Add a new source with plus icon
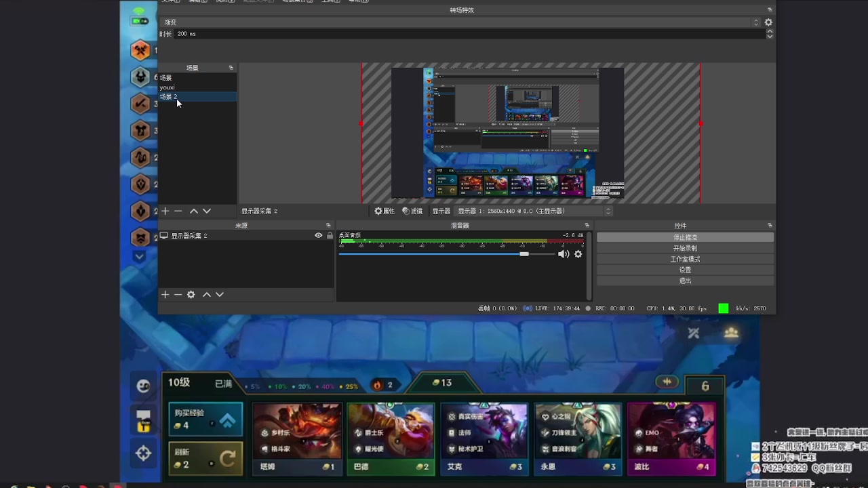The image size is (868, 488). coord(165,295)
